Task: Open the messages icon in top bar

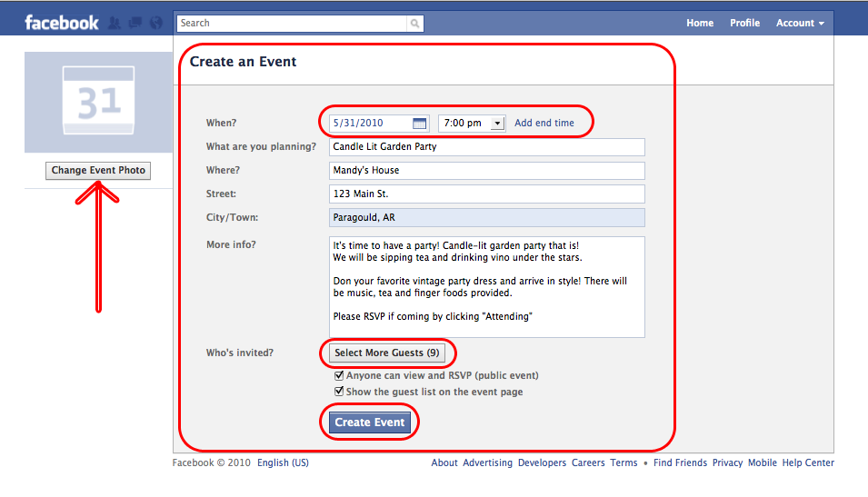Action: pos(135,23)
